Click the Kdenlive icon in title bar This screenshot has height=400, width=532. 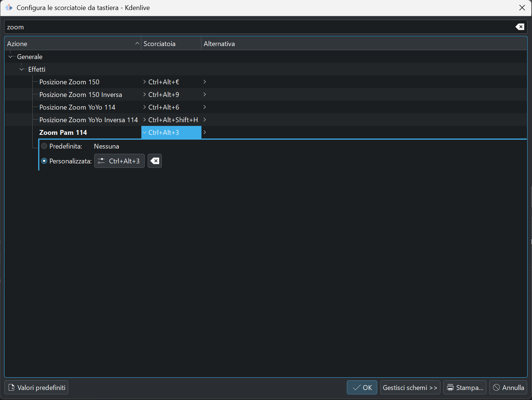pyautogui.click(x=9, y=7)
